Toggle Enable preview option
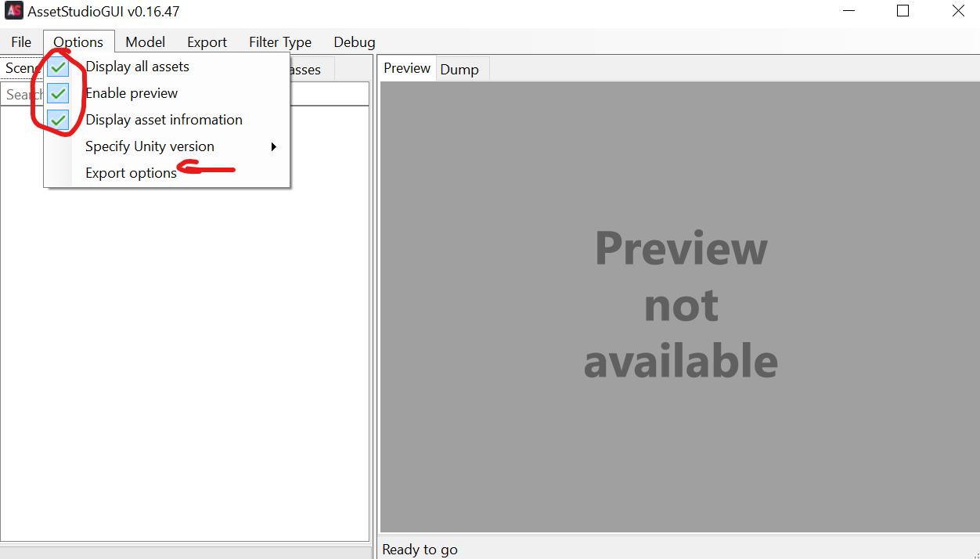The width and height of the screenshot is (980, 559). coord(168,93)
